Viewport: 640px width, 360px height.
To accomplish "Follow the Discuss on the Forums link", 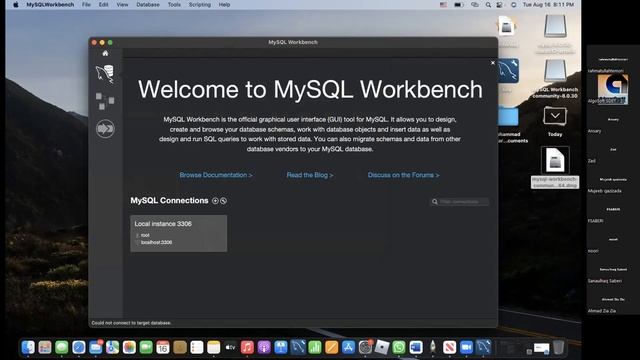I will pyautogui.click(x=403, y=175).
